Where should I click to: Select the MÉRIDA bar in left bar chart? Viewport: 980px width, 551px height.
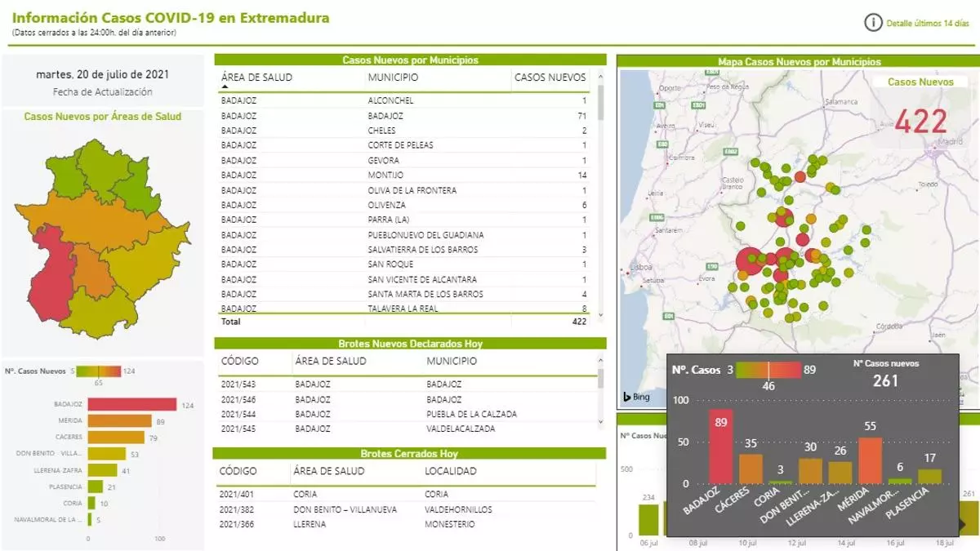[119, 421]
